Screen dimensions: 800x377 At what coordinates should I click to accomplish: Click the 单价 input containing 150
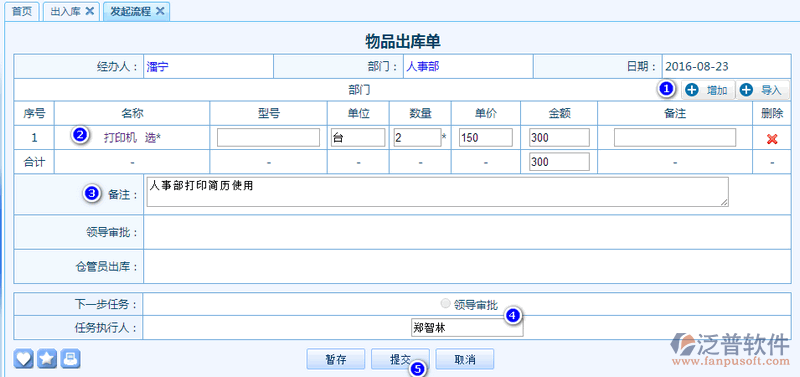(486, 138)
